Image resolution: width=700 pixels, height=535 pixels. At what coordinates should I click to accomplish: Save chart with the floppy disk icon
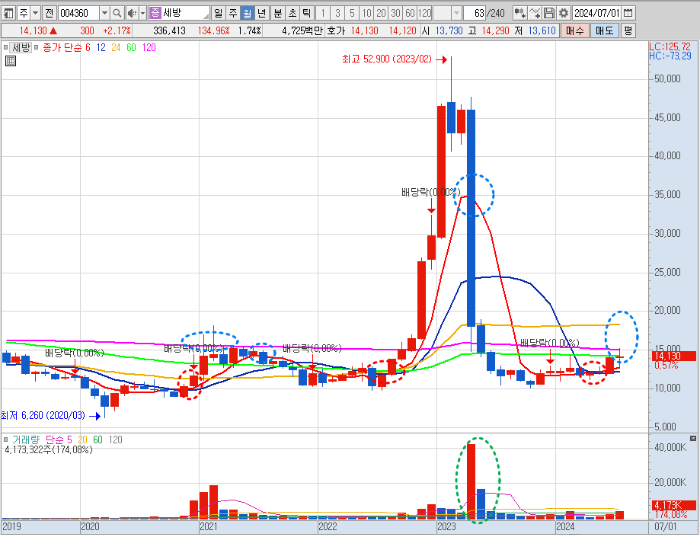(x=549, y=13)
